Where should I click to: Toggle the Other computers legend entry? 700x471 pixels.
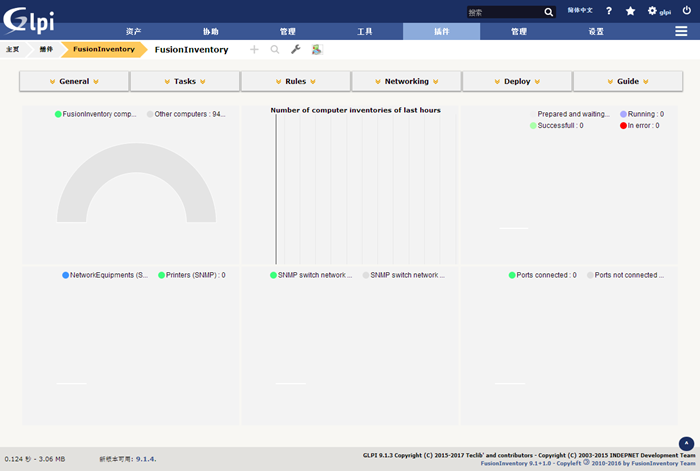pyautogui.click(x=186, y=114)
